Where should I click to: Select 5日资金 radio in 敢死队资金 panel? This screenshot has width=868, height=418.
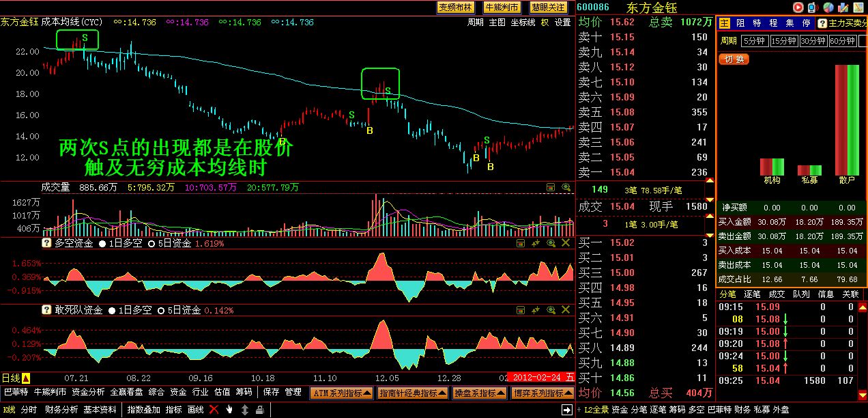tap(161, 310)
